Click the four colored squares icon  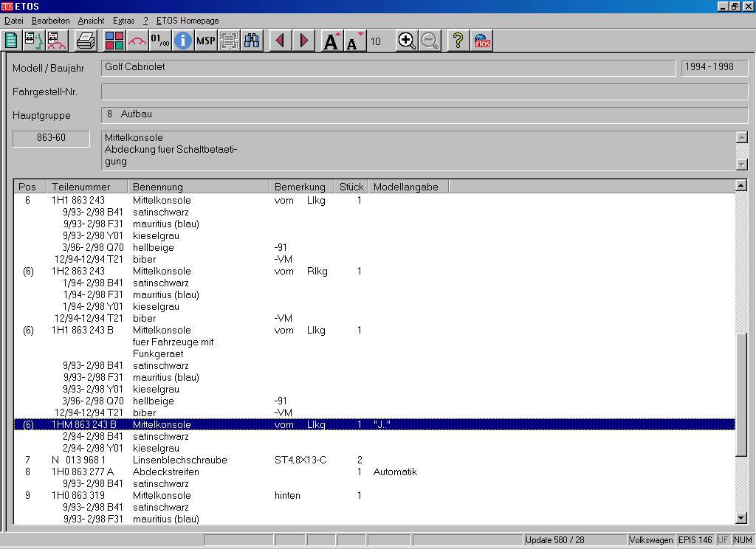[x=114, y=41]
